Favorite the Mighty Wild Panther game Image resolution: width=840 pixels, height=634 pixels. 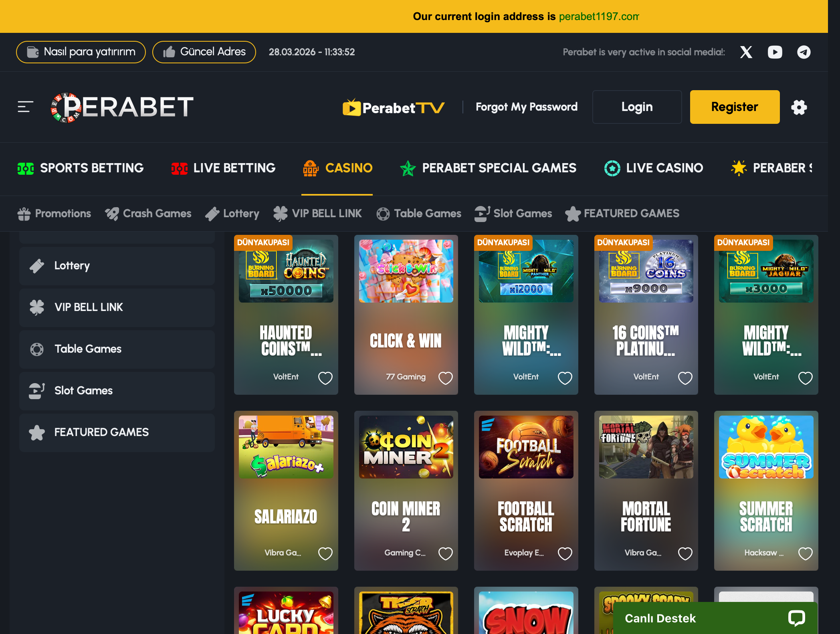(x=565, y=378)
